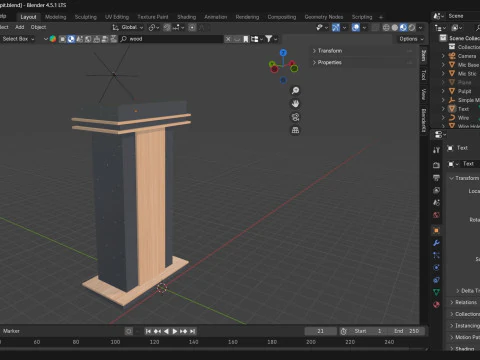This screenshot has width=480, height=360.
Task: Expand the Pulpit item in outliner
Action: point(443,91)
